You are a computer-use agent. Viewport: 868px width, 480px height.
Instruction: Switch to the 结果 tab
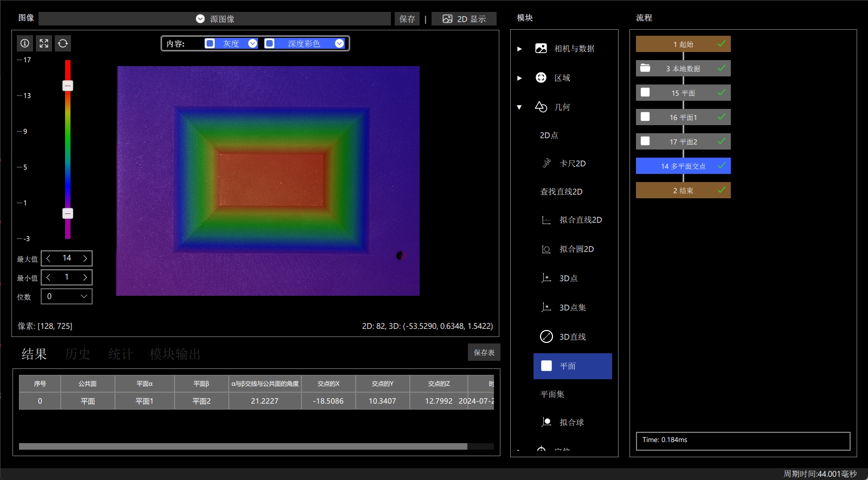click(x=34, y=354)
